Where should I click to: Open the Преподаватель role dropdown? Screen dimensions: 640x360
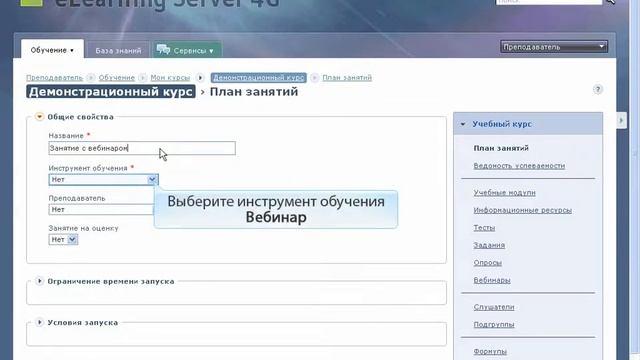click(x=554, y=47)
